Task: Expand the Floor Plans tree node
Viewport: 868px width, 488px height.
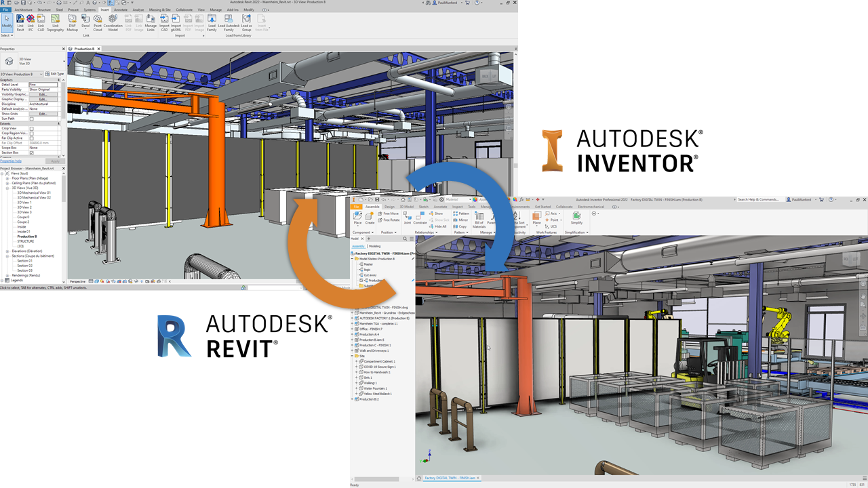Action: (x=7, y=178)
